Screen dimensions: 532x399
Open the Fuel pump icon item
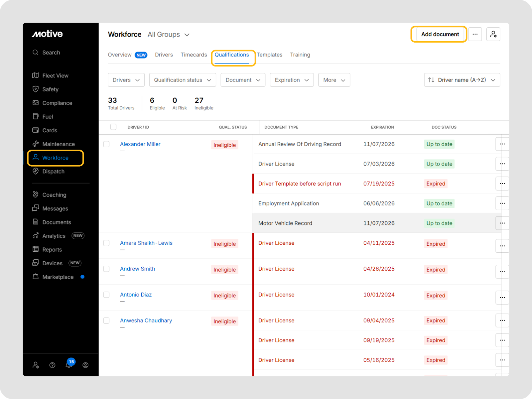36,116
